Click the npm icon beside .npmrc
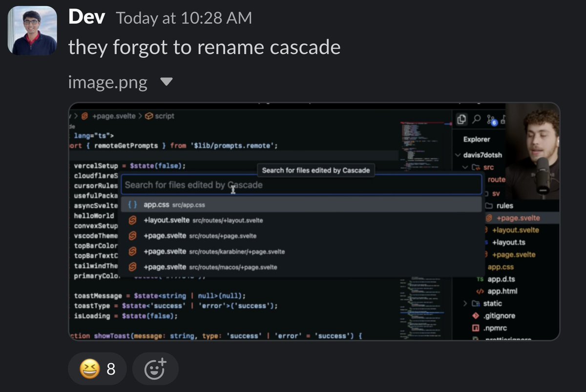The width and height of the screenshot is (586, 392). (476, 328)
